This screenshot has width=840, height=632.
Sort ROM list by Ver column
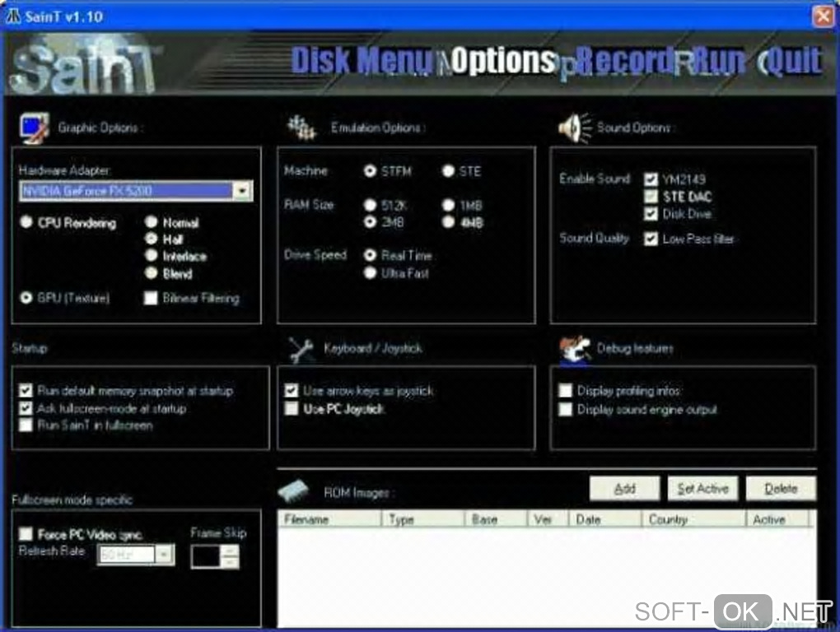coord(548,518)
